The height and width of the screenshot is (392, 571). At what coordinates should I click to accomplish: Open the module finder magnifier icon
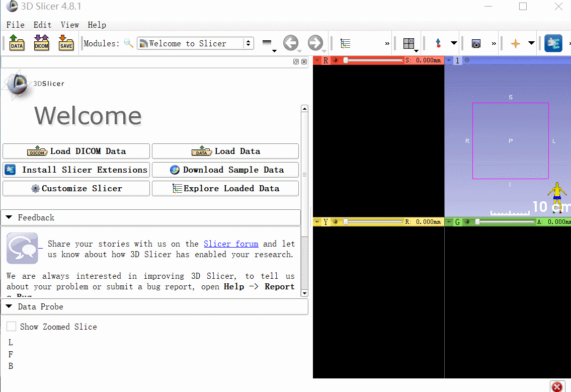pyautogui.click(x=128, y=43)
